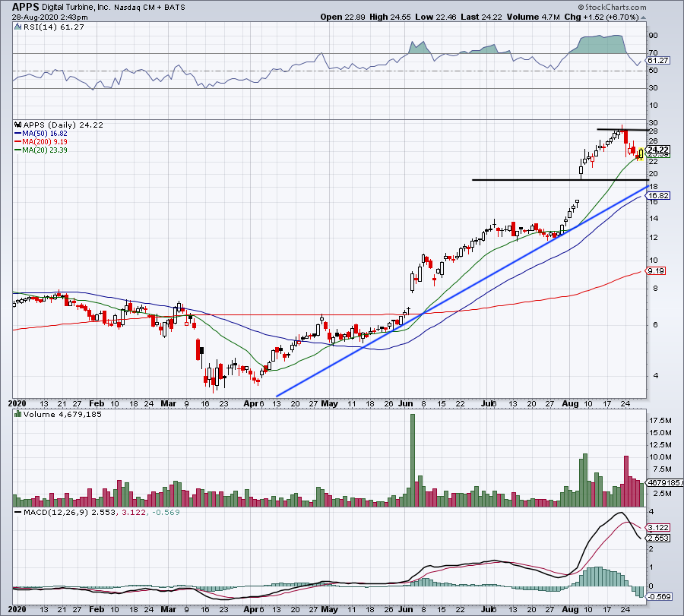
Task: Click the 3.122 MACD signal tag
Action: coord(658,528)
